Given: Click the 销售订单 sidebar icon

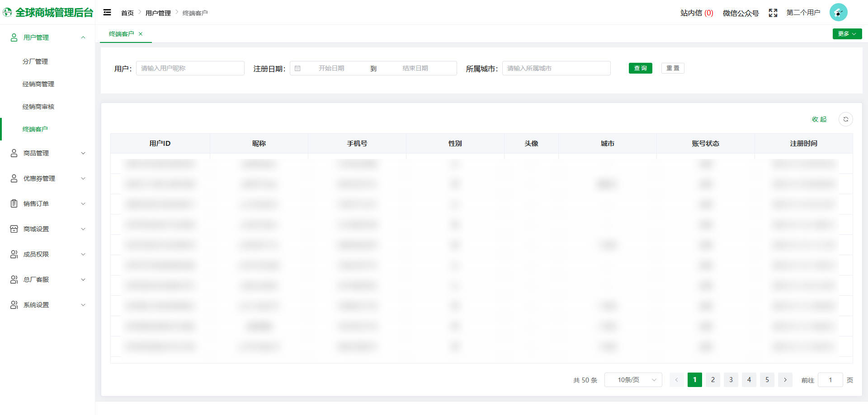Looking at the screenshot, I should [x=13, y=203].
